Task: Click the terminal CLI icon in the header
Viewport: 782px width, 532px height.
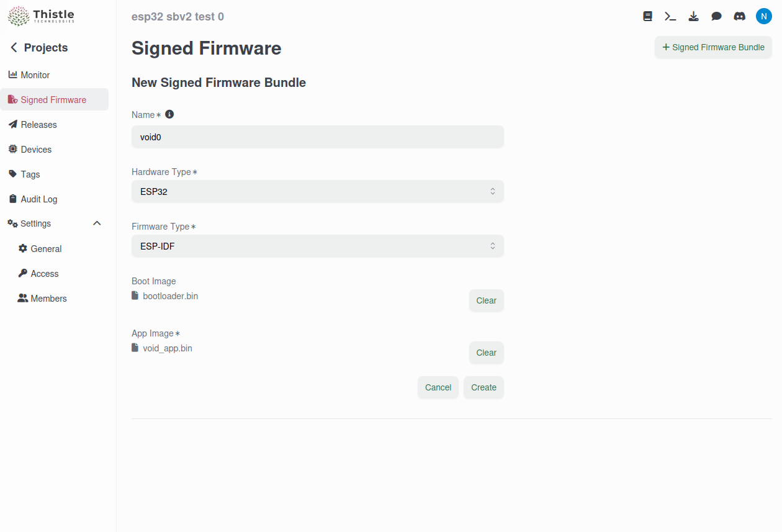Action: coord(670,16)
